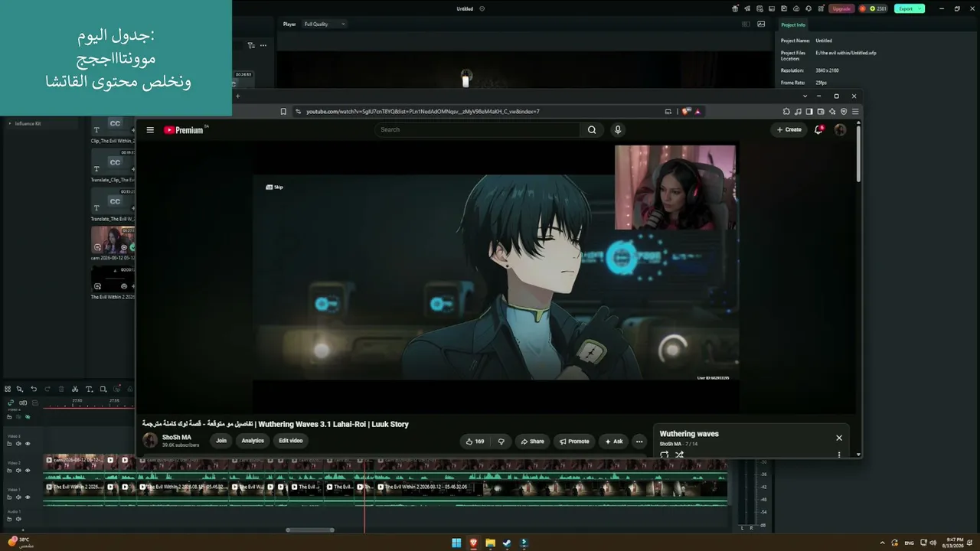This screenshot has width=980, height=551.
Task: Click the YouTube search input field
Action: 479,130
